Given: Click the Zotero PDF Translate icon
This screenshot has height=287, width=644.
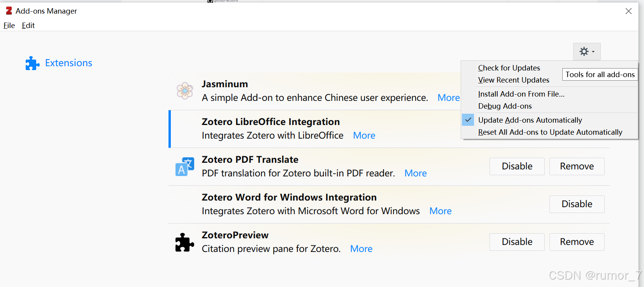Looking at the screenshot, I should [x=184, y=167].
